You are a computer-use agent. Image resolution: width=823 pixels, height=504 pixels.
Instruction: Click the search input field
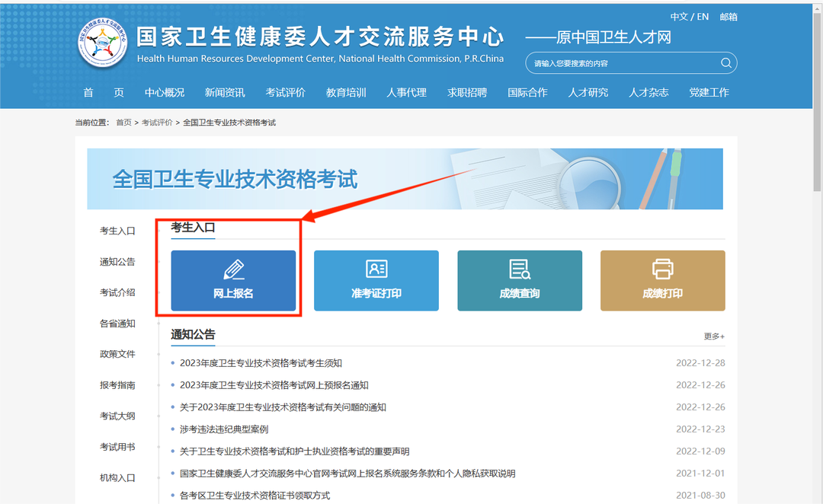pyautogui.click(x=621, y=63)
